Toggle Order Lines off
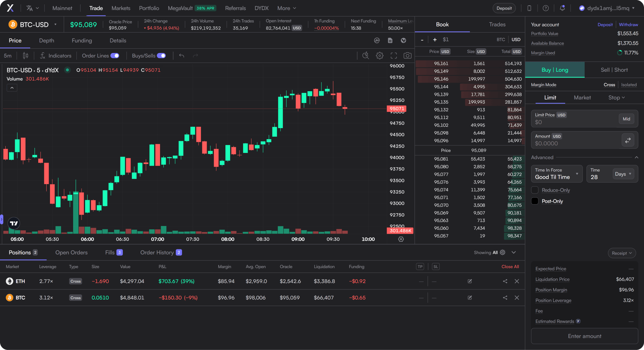644x350 pixels. click(x=115, y=56)
